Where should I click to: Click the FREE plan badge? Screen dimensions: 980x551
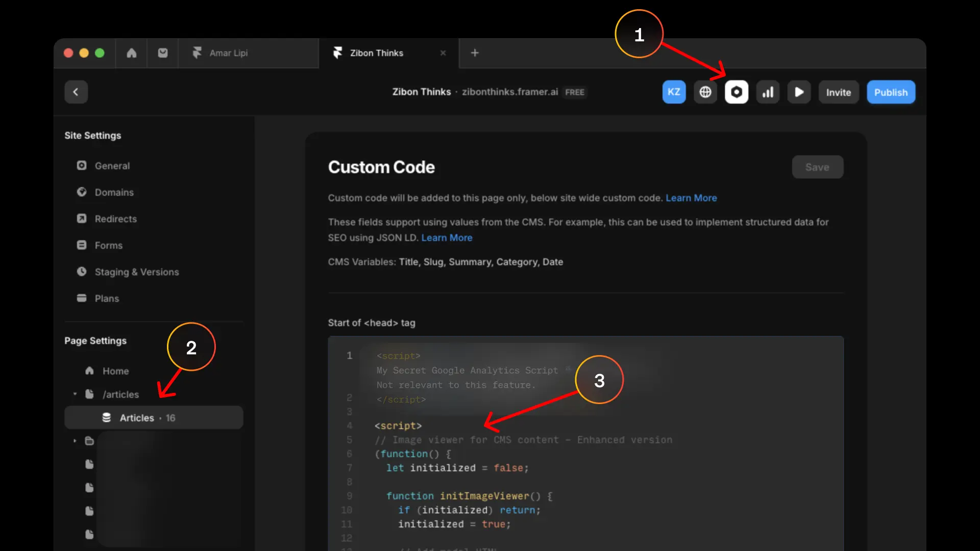click(575, 92)
